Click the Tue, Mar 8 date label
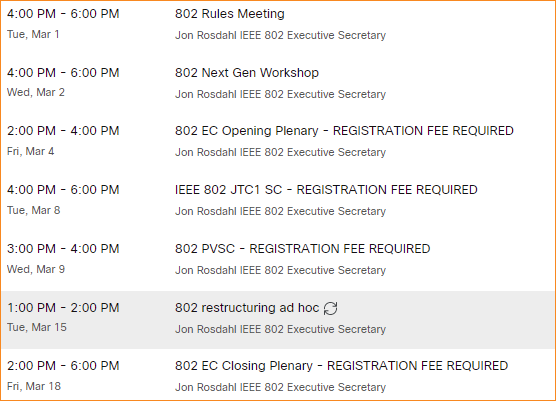Viewport: 556px width, 401px height. [34, 210]
